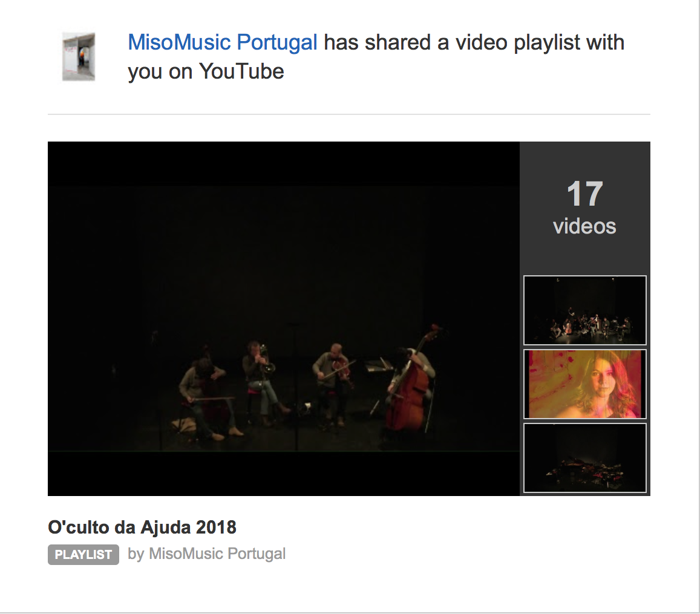Click the woman's face in the colorful thumbnail
The width and height of the screenshot is (700, 614).
coord(602,380)
